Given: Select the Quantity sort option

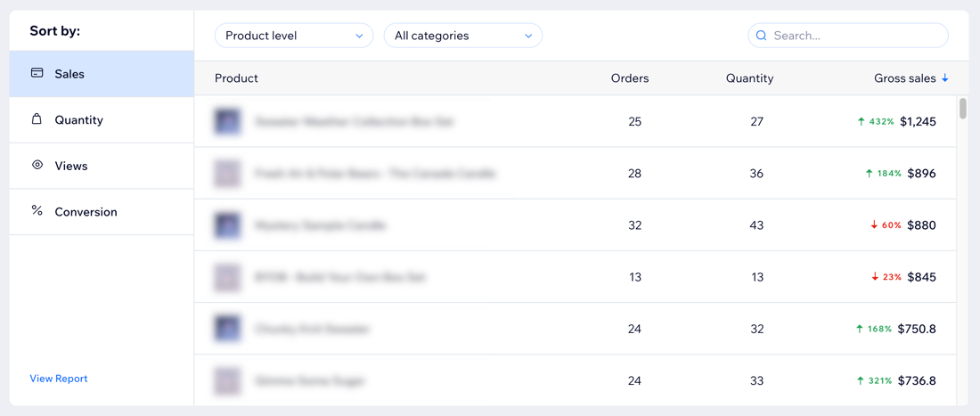Looking at the screenshot, I should 102,120.
